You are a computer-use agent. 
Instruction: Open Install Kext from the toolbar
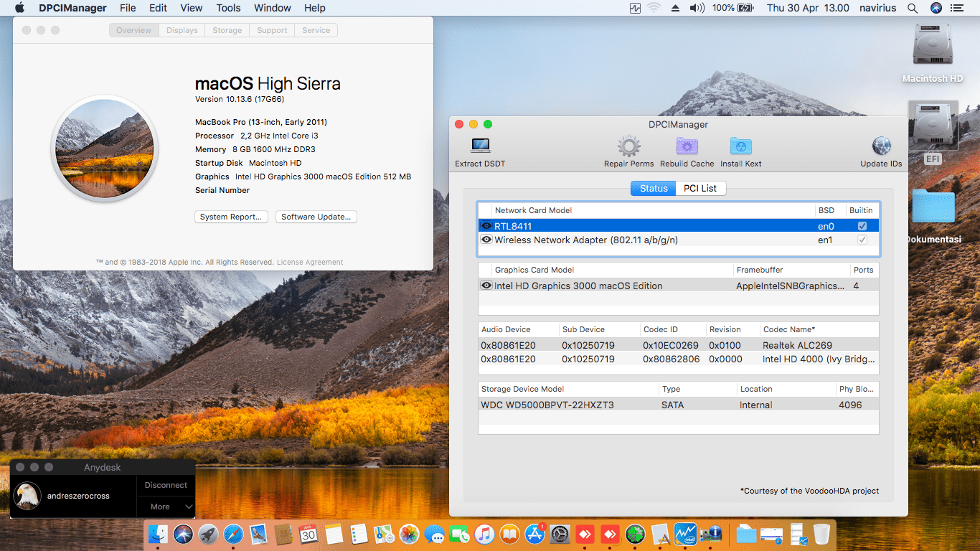coord(741,146)
